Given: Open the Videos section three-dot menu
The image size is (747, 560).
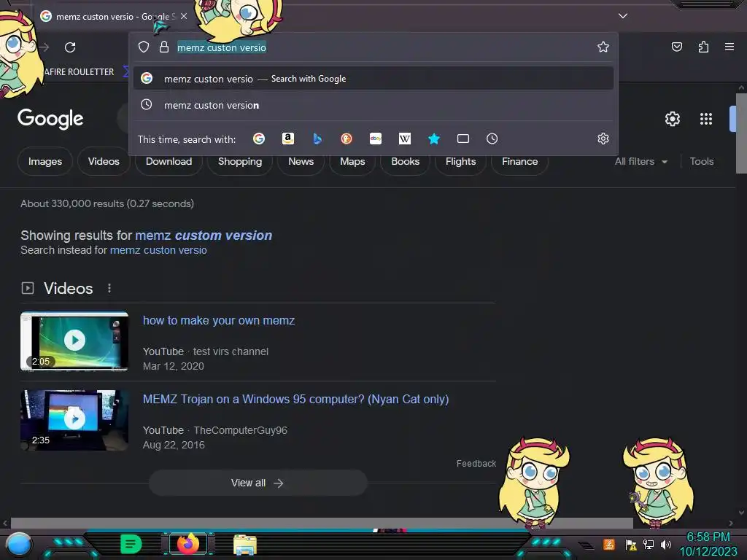Looking at the screenshot, I should 109,288.
